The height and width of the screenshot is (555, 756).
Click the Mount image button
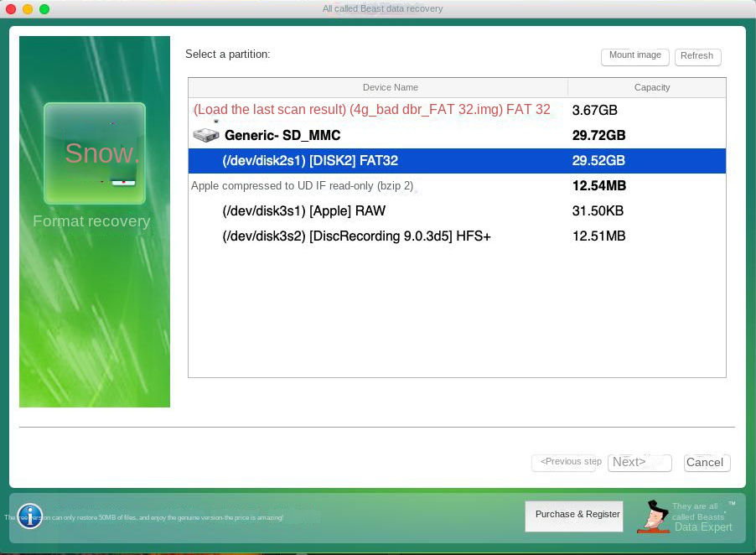pos(634,55)
